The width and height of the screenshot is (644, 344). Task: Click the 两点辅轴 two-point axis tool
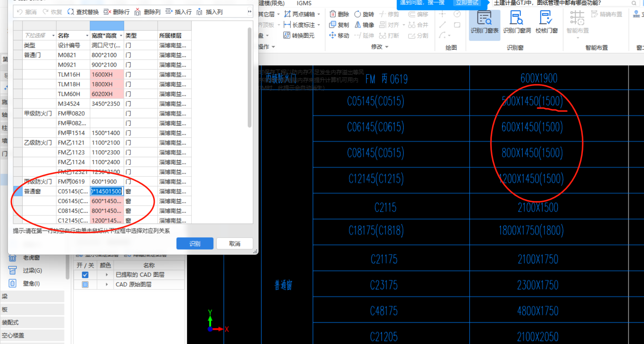299,14
